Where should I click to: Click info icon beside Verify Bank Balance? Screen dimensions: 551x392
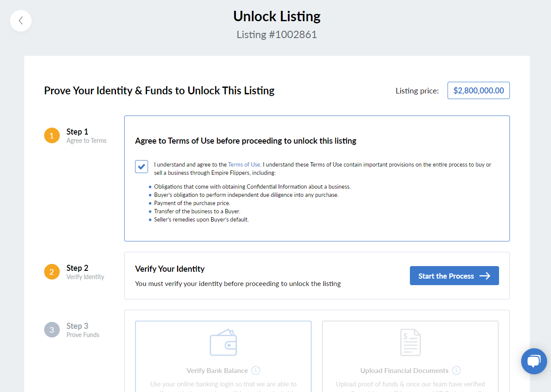coord(256,370)
